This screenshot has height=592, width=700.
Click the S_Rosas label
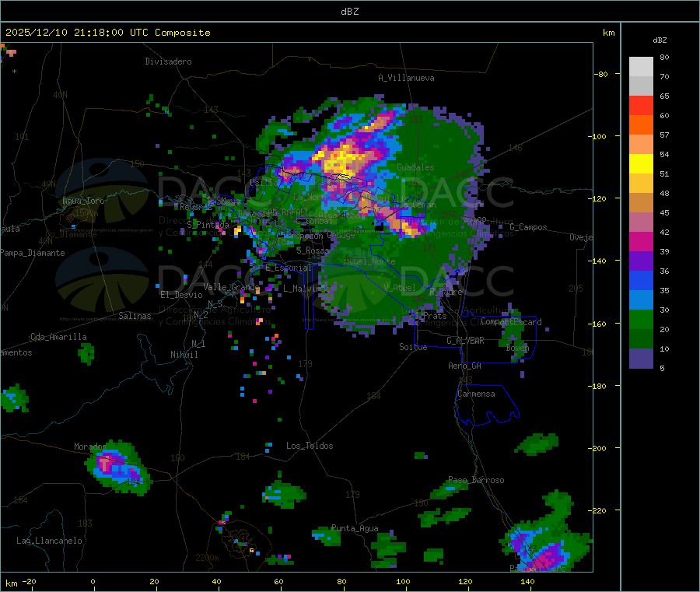(312, 250)
